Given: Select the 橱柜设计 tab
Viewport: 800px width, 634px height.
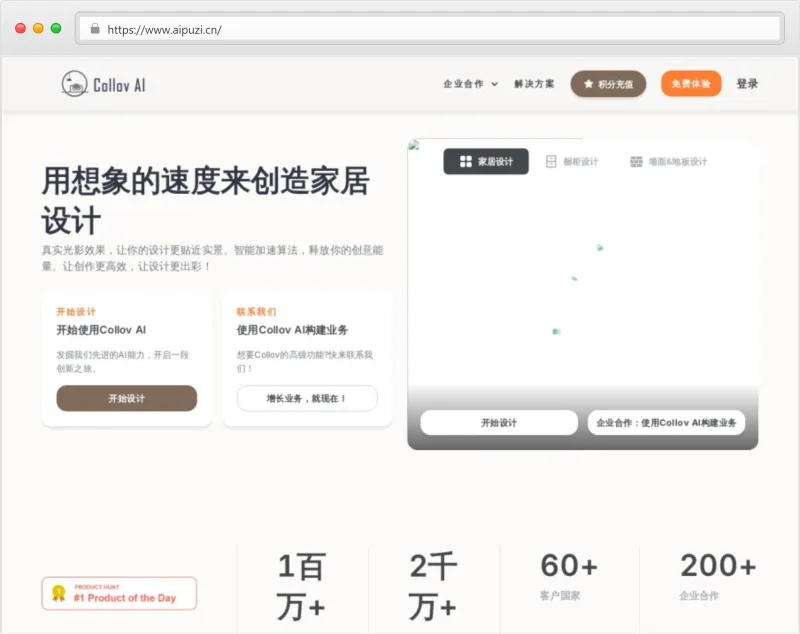Looking at the screenshot, I should [572, 162].
